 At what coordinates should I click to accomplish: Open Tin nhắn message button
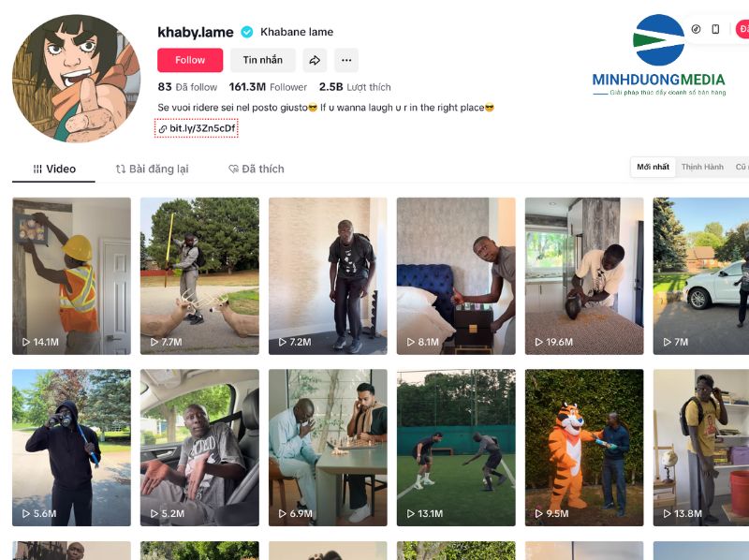click(x=263, y=60)
